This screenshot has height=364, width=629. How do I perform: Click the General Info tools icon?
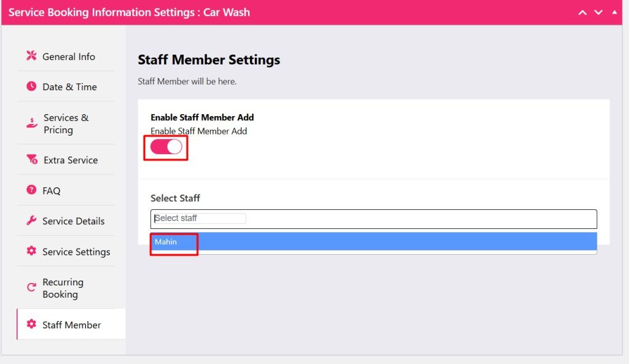point(31,56)
